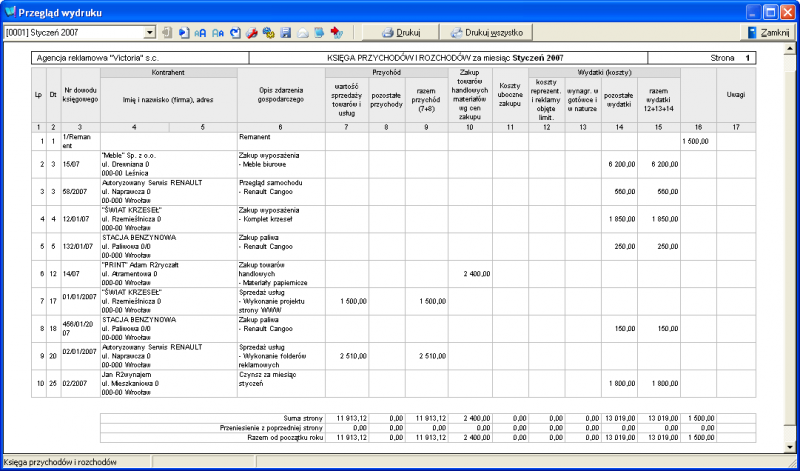
Task: Click the enlarge font aA icon
Action: 201,33
